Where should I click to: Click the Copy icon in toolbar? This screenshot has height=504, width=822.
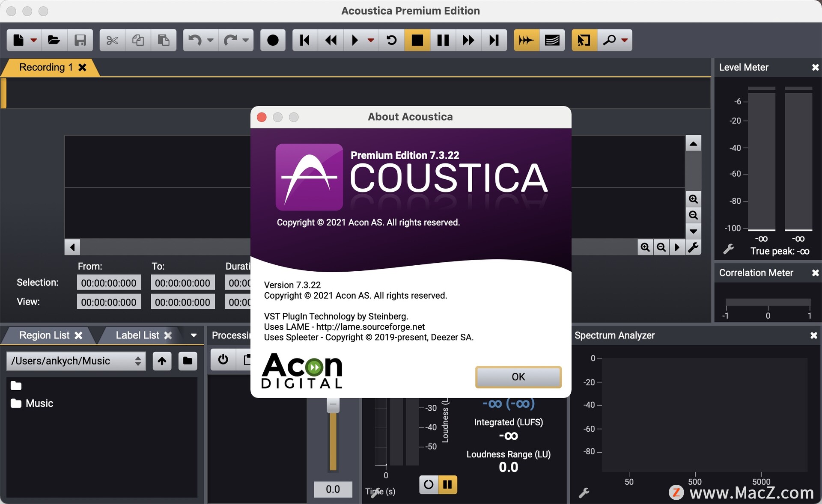[x=138, y=40]
